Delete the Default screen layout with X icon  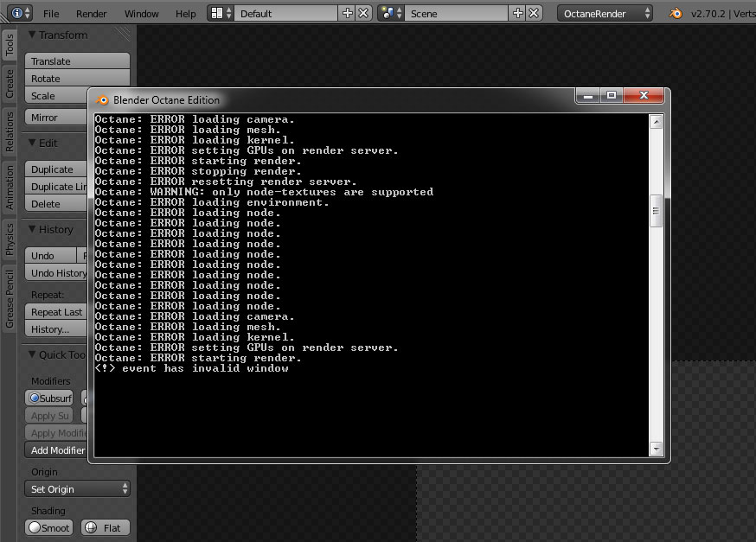pyautogui.click(x=363, y=13)
